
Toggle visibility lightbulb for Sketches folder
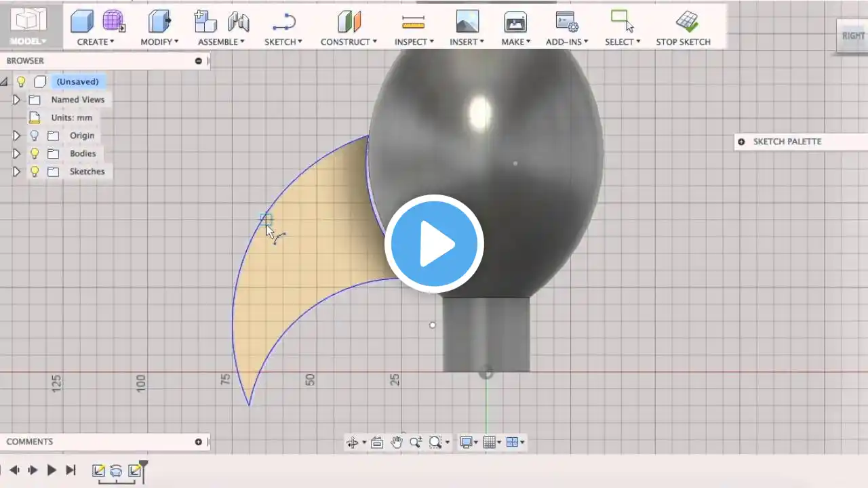point(35,171)
